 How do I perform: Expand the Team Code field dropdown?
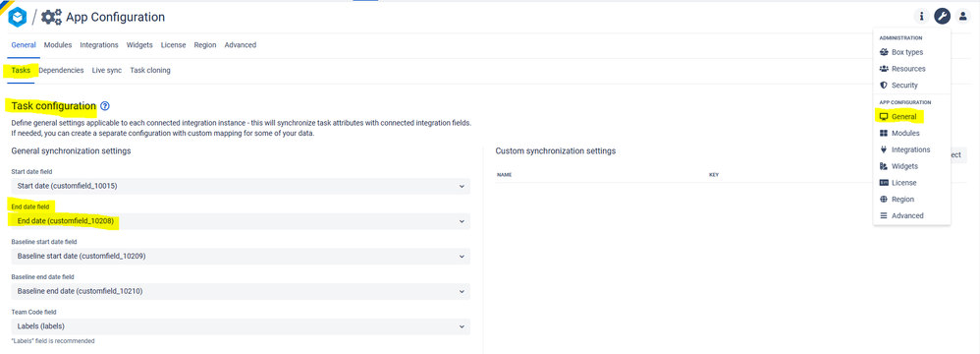(241, 326)
